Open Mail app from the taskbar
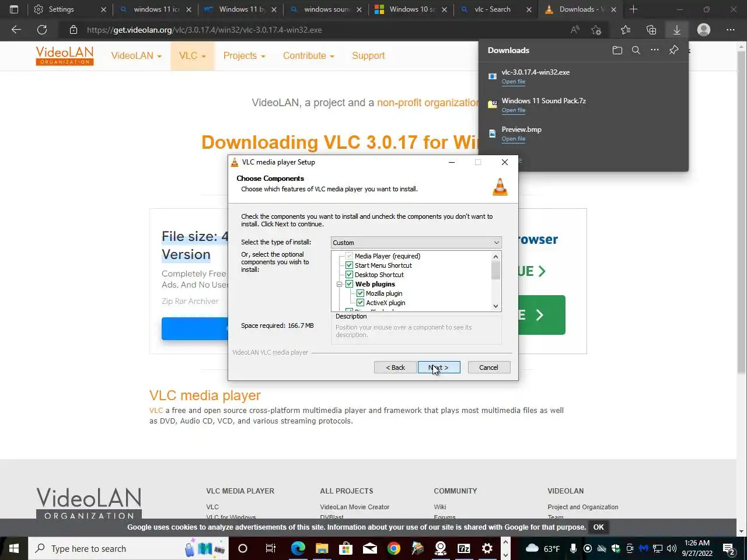The image size is (747, 560). pyautogui.click(x=370, y=548)
